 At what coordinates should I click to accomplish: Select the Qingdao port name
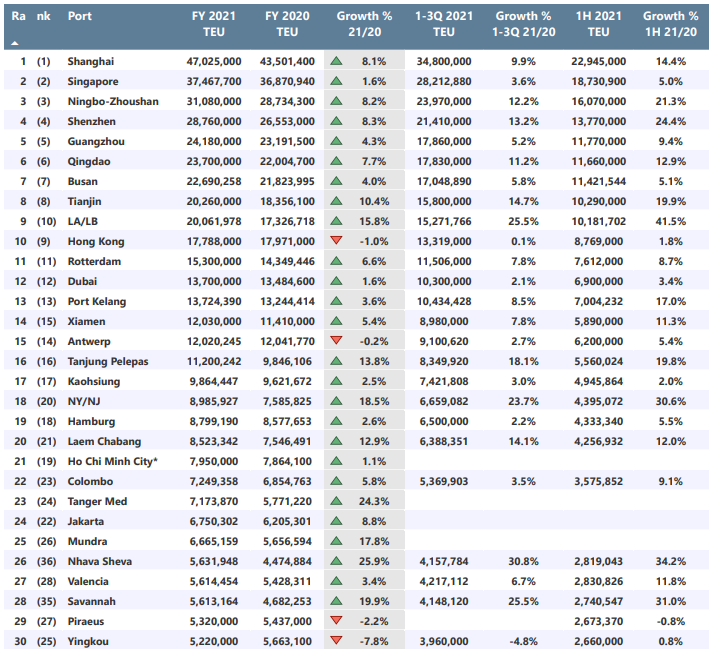pos(89,162)
